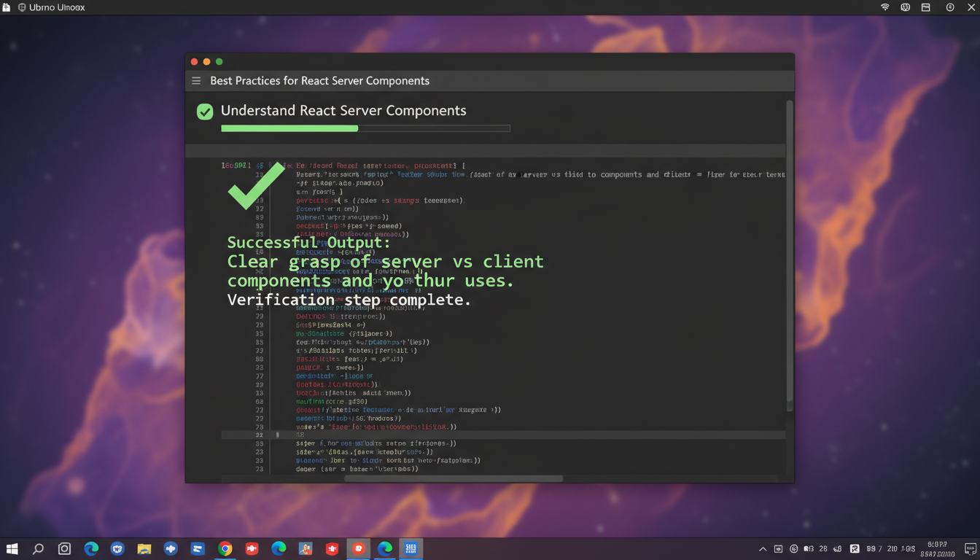Open taskbar search magnifier
The image size is (980, 560).
38,549
